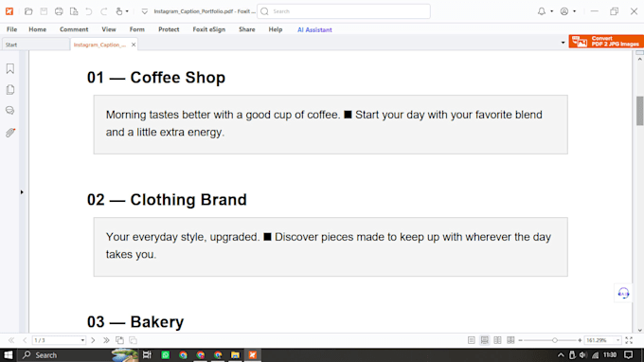Open the File menu
The image size is (644, 362).
pyautogui.click(x=12, y=29)
